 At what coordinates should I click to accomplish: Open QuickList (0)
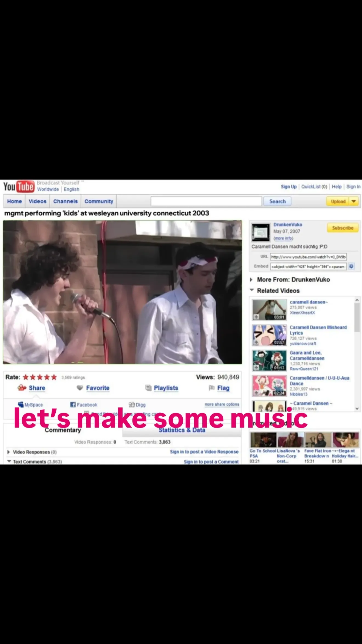coord(314,187)
